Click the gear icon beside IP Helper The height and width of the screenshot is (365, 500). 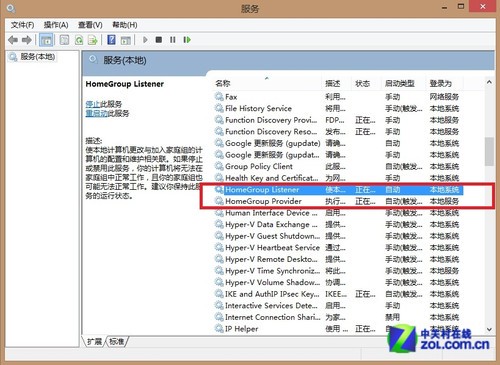tap(219, 329)
